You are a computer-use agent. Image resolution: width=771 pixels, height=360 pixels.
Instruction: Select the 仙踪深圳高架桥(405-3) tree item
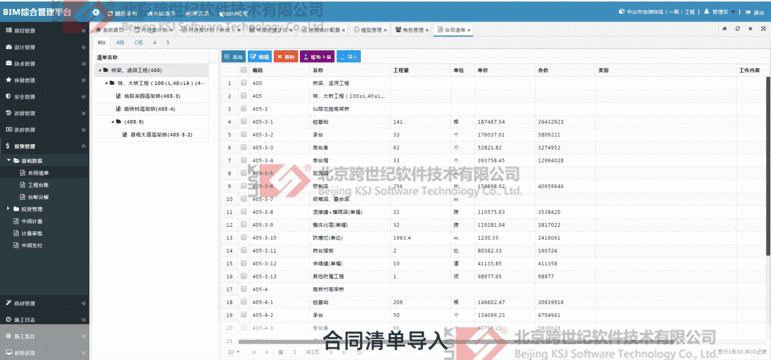click(x=152, y=96)
